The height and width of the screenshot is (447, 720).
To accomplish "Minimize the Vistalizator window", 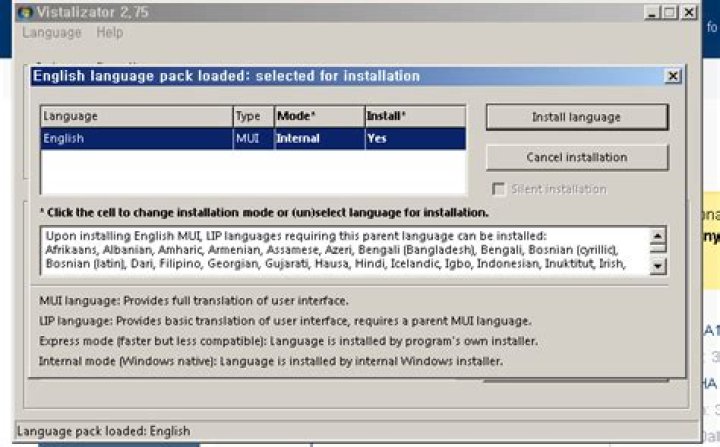I will 651,13.
